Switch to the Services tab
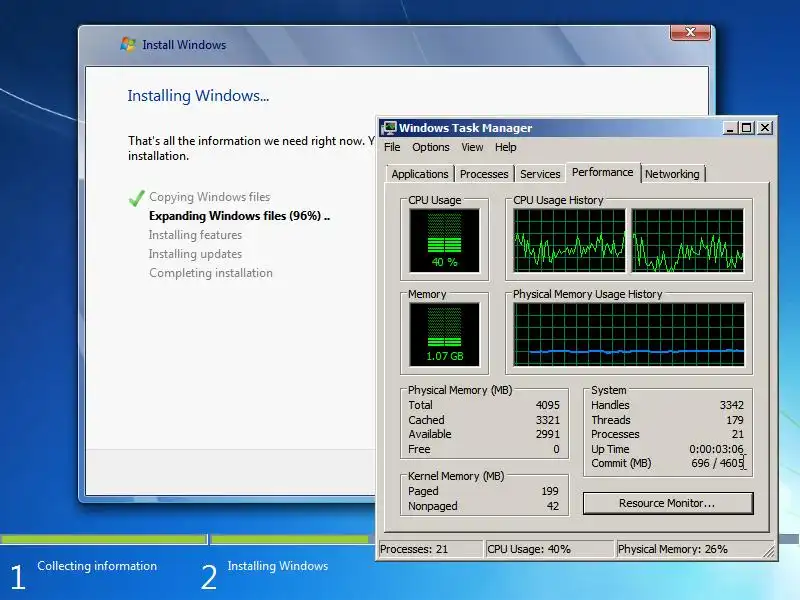Viewport: 800px width, 600px height. pos(540,174)
